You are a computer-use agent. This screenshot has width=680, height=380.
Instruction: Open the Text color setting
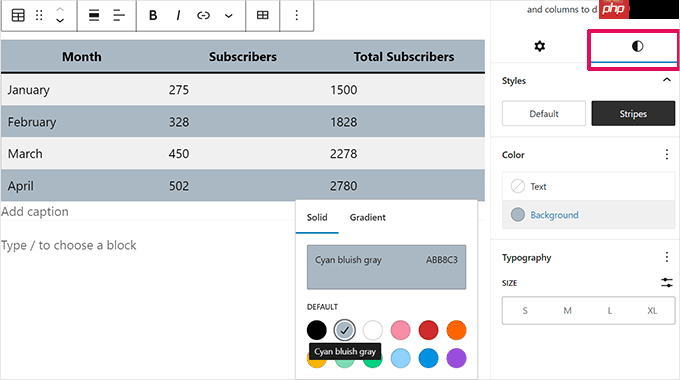(588, 187)
